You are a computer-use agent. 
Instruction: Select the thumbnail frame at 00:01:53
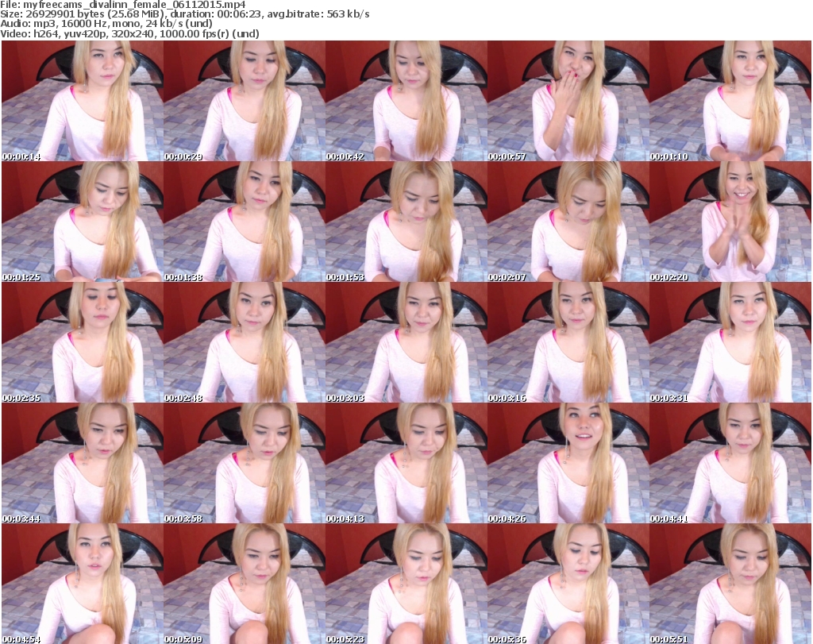[406, 222]
